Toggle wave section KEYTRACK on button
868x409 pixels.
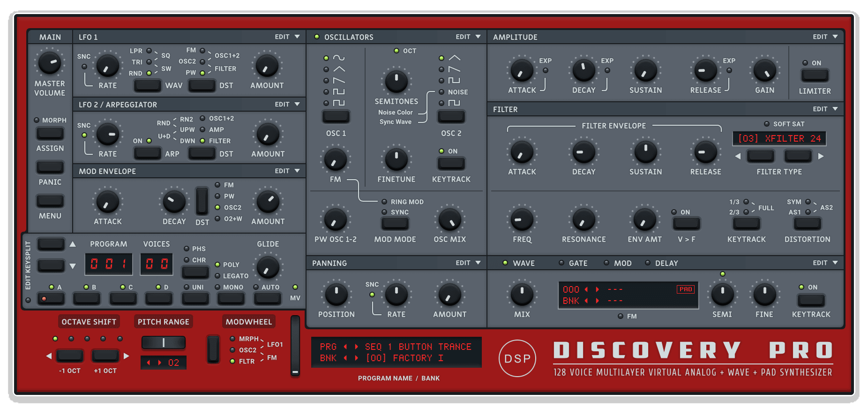(x=811, y=300)
